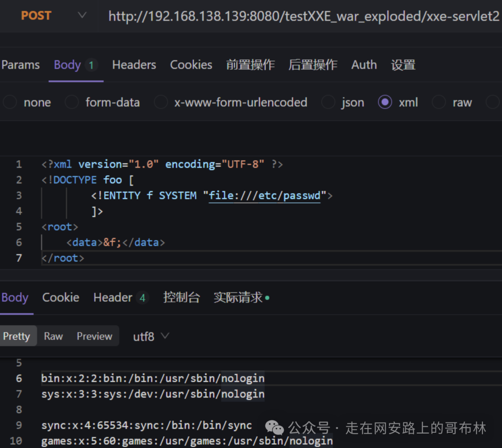The height and width of the screenshot is (448, 502).
Task: Open the 前置操作 tab
Action: (251, 65)
